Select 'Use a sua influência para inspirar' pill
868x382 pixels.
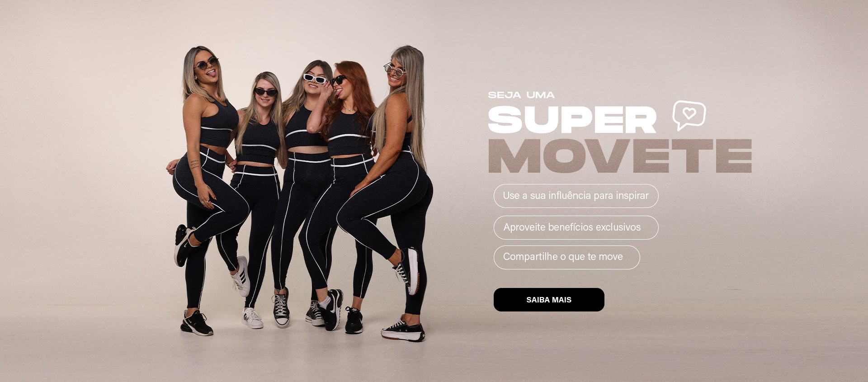[576, 196]
